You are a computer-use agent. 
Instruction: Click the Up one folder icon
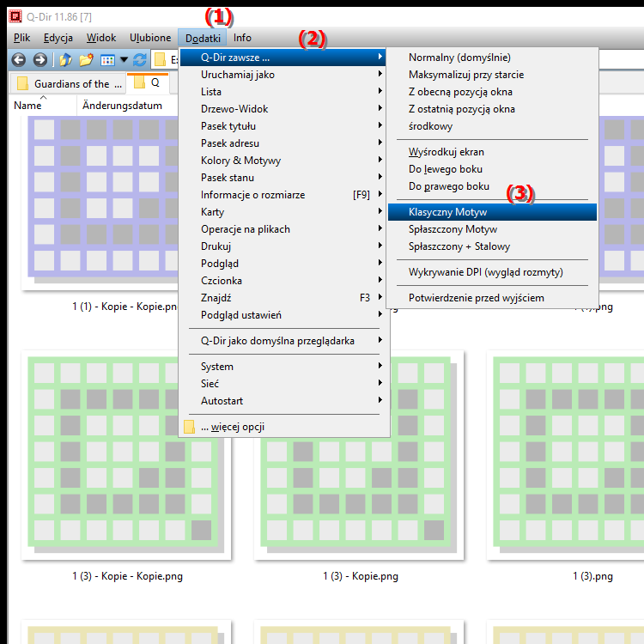coord(66,60)
